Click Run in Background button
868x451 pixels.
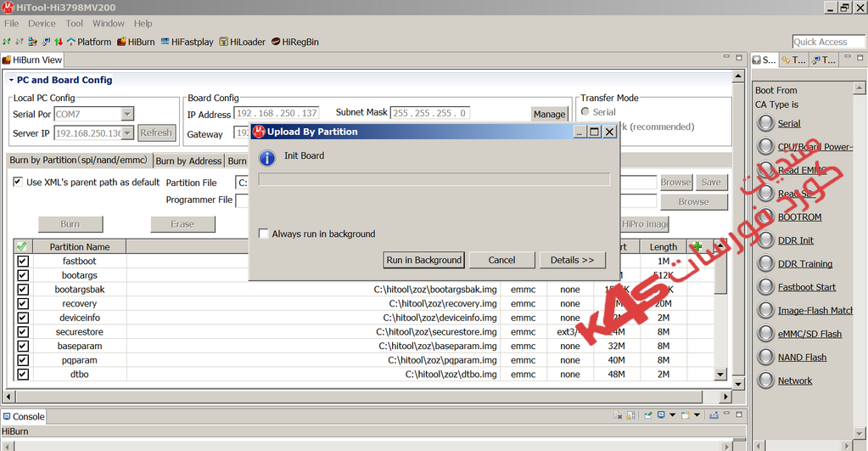point(423,260)
